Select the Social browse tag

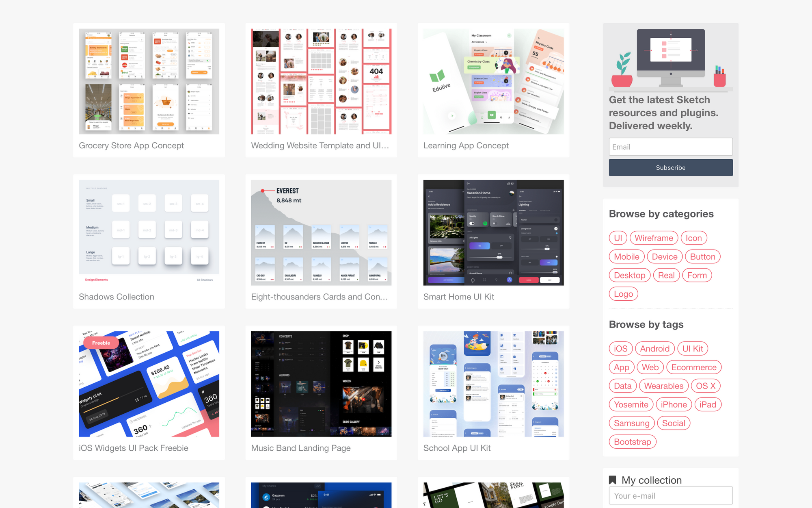pos(674,423)
